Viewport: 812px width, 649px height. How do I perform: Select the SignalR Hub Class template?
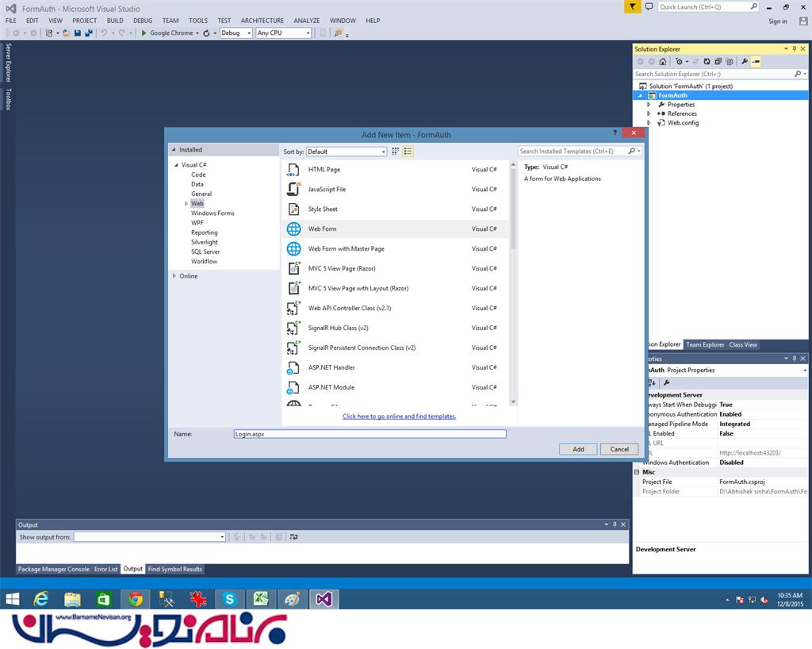(x=395, y=328)
